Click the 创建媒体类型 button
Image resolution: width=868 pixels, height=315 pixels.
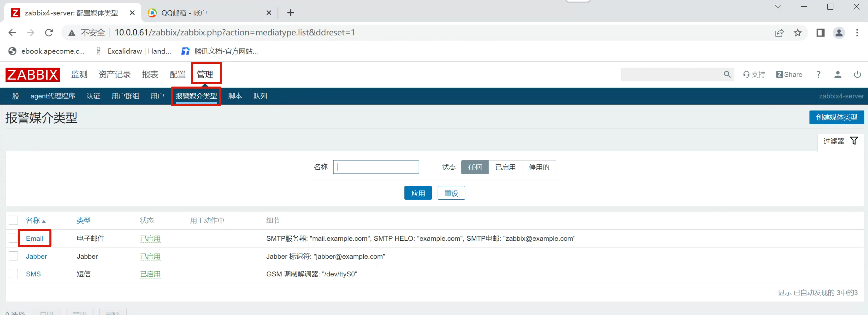[x=836, y=117]
